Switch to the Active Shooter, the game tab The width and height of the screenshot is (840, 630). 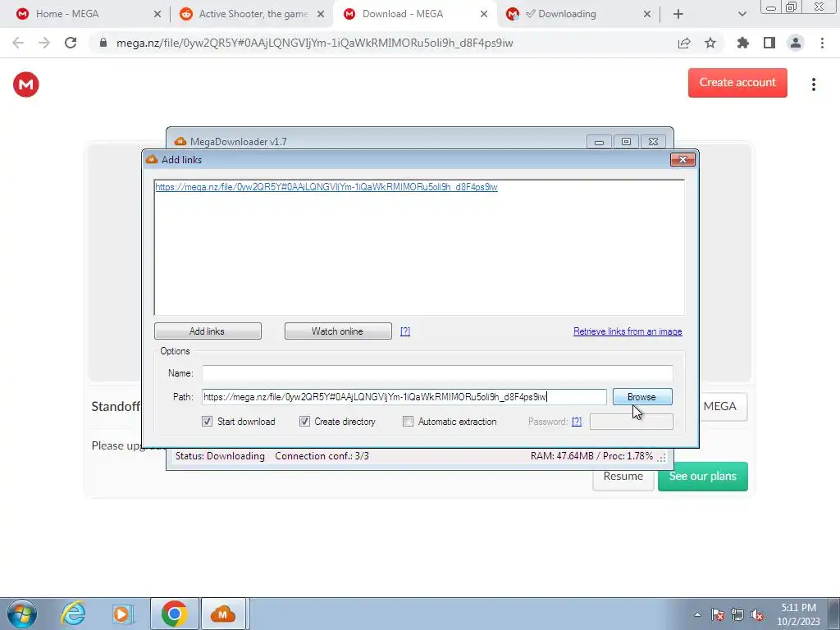coord(253,14)
